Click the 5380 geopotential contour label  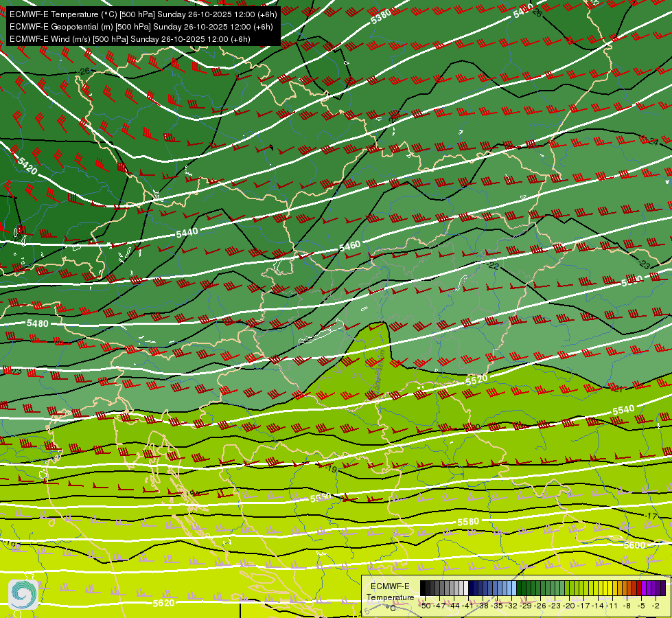[381, 16]
